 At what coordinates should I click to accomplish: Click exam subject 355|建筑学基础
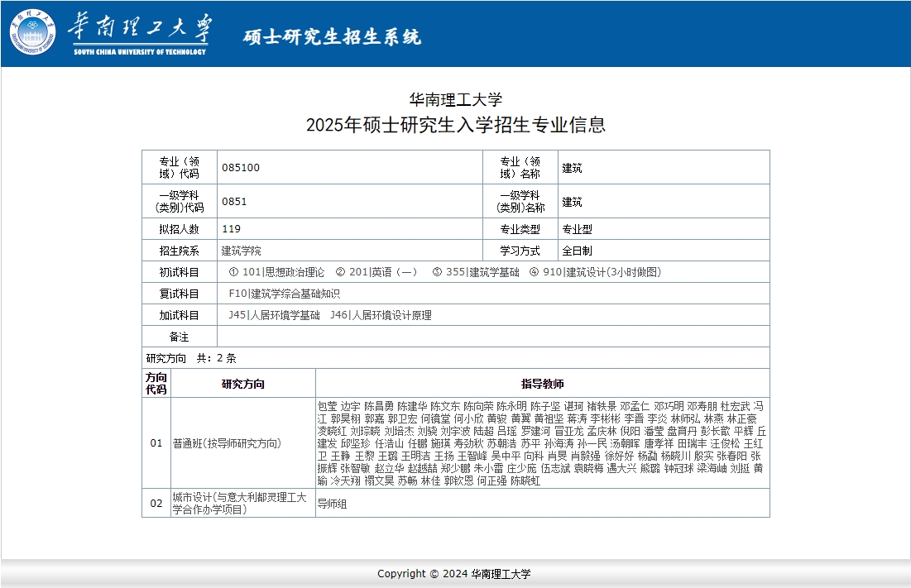(x=476, y=272)
